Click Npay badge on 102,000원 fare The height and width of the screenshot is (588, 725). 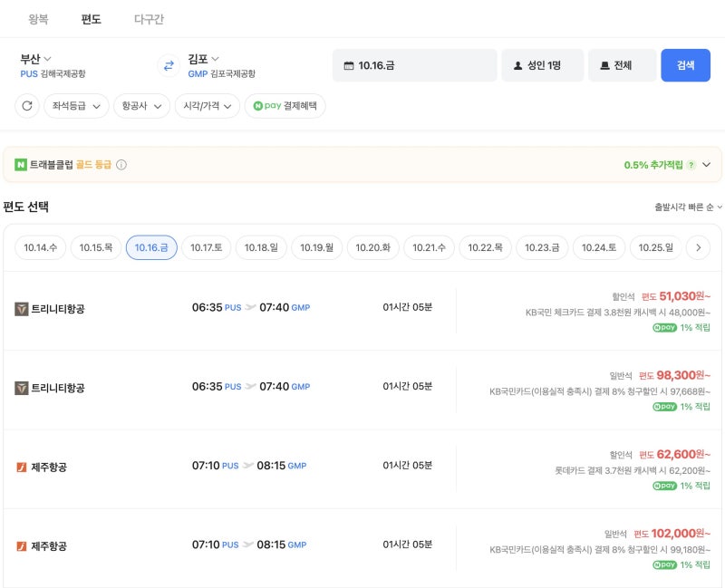tap(664, 564)
